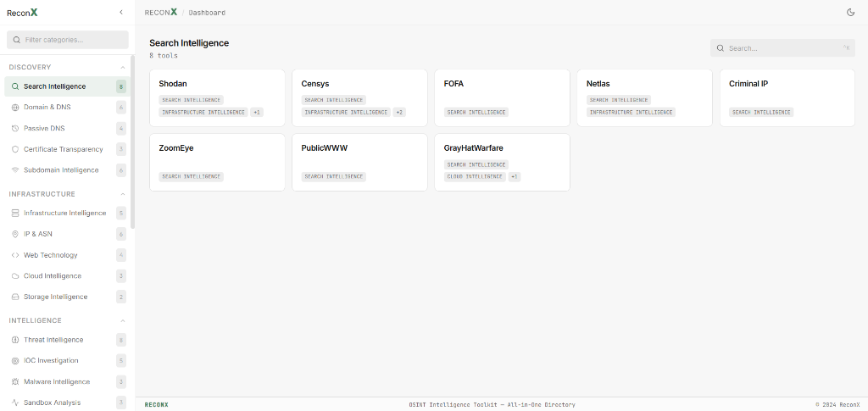
Task: Click the Search Intelligence count badge 8
Action: 121,86
